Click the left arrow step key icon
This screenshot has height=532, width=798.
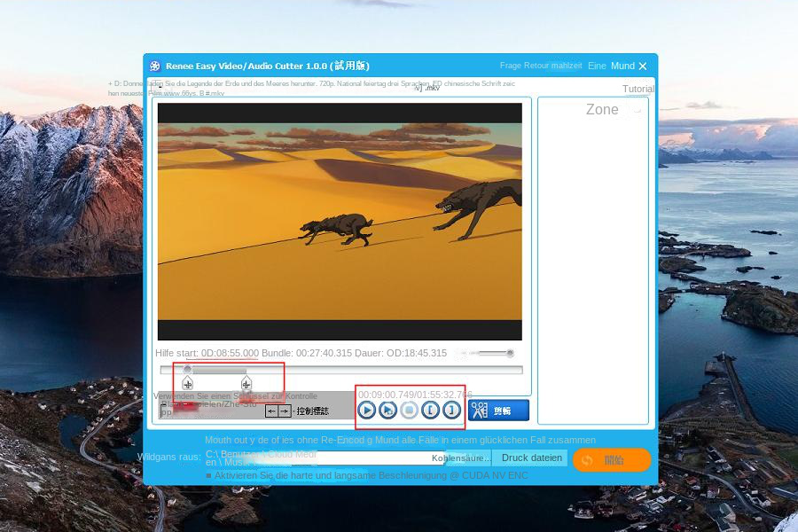[x=272, y=411]
